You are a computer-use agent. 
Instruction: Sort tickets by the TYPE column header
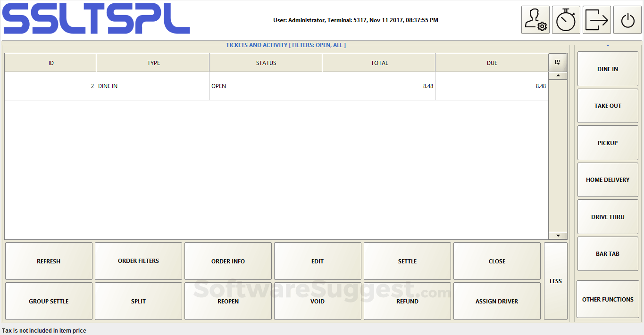(152, 62)
